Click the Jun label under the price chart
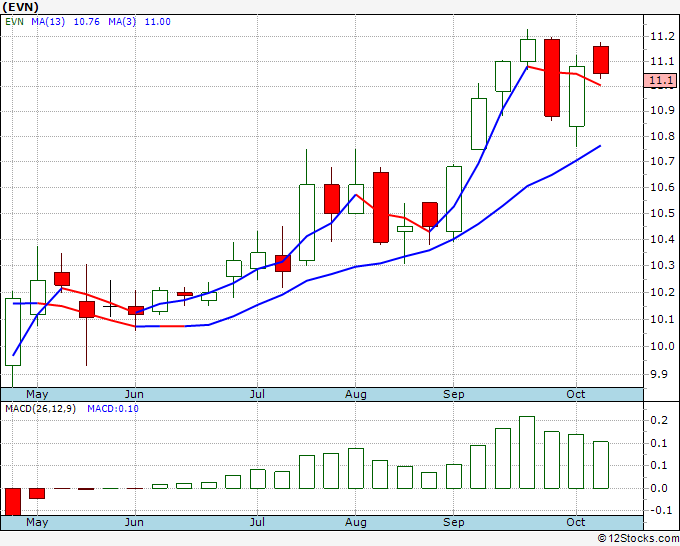Screen dimensions: 680x546 [x=134, y=395]
